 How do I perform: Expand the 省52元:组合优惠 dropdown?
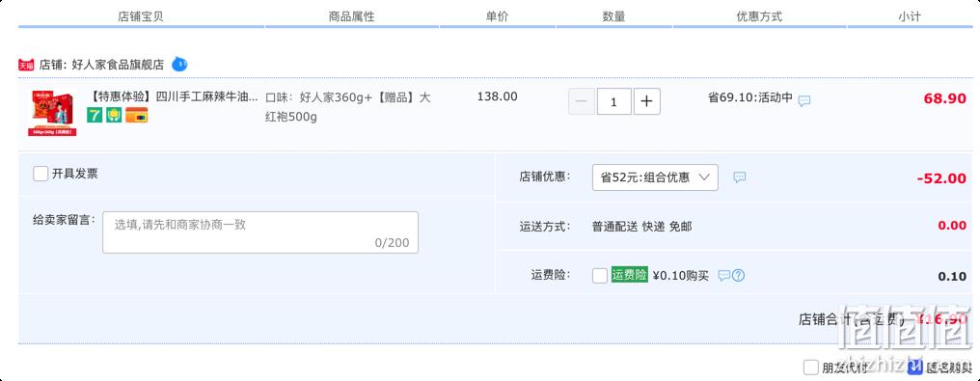tap(655, 177)
